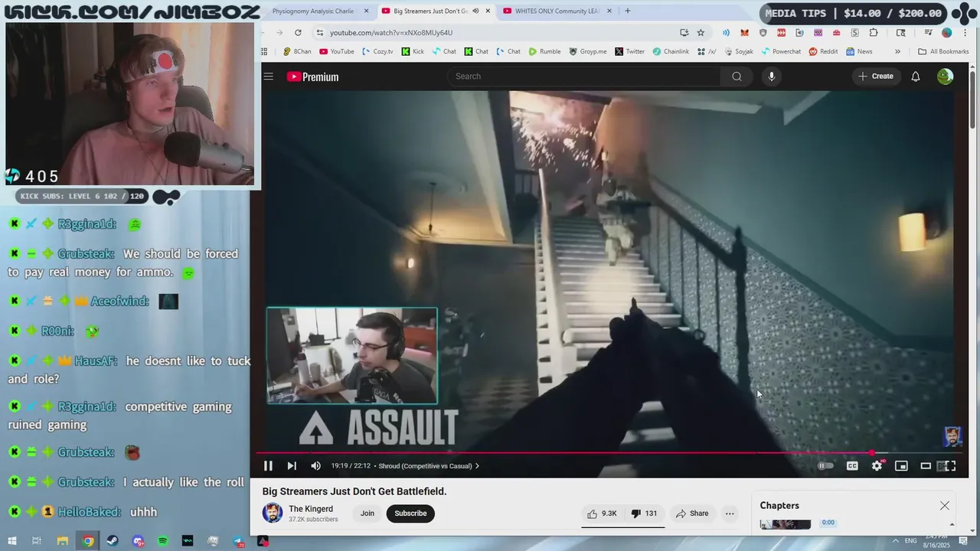Focus the YouTube search field

coord(583,77)
